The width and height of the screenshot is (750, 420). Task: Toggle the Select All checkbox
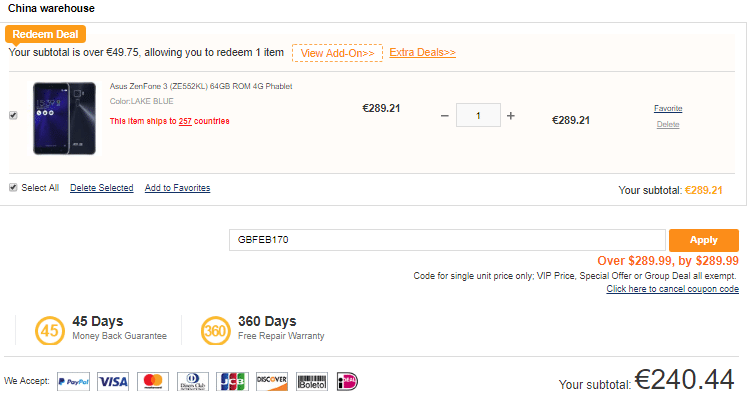pyautogui.click(x=13, y=188)
